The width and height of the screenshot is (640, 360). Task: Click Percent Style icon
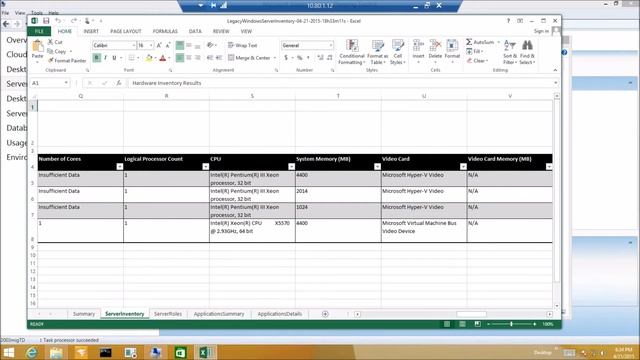299,58
